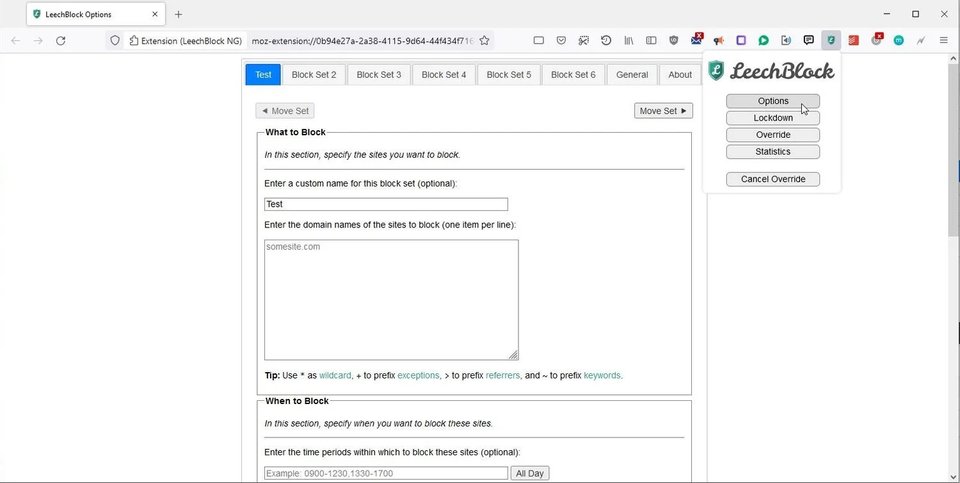Switch to Block Set 4 tab
The width and height of the screenshot is (960, 483).
pyautogui.click(x=444, y=75)
